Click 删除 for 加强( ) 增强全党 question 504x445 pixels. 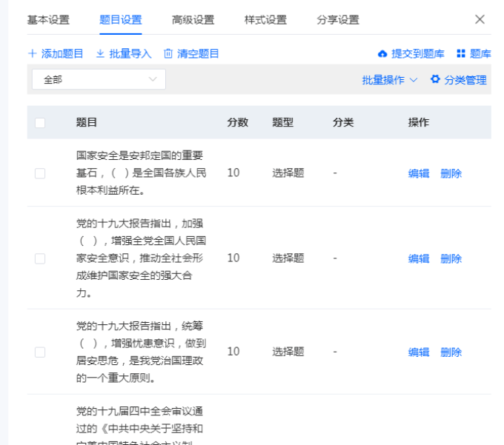[451, 258]
